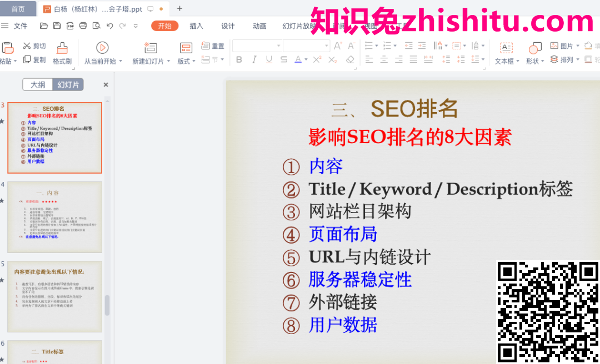Click the Undo arrow icon
Image resolution: width=600 pixels, height=364 pixels.
coord(110,26)
